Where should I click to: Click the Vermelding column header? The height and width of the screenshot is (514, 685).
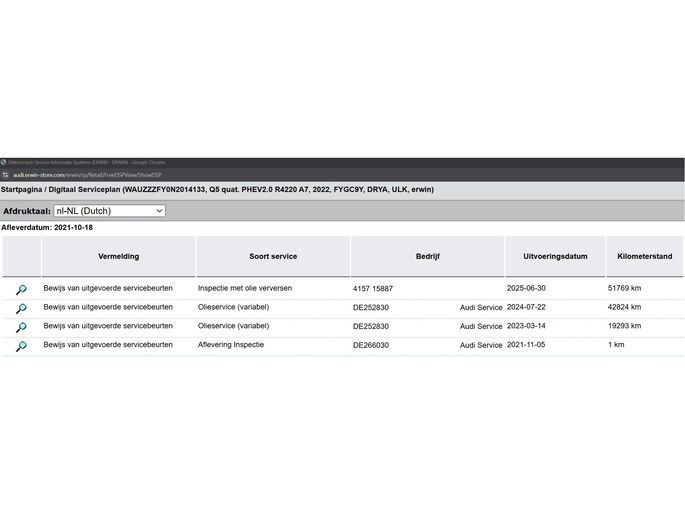click(x=118, y=257)
